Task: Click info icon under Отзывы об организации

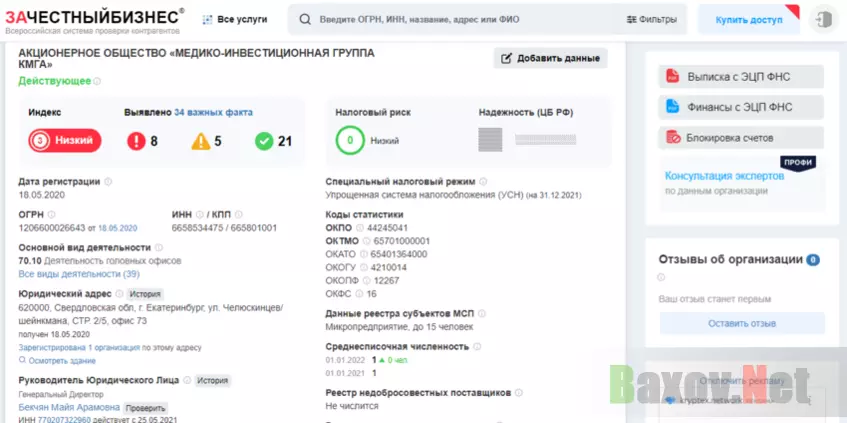Action: (661, 278)
